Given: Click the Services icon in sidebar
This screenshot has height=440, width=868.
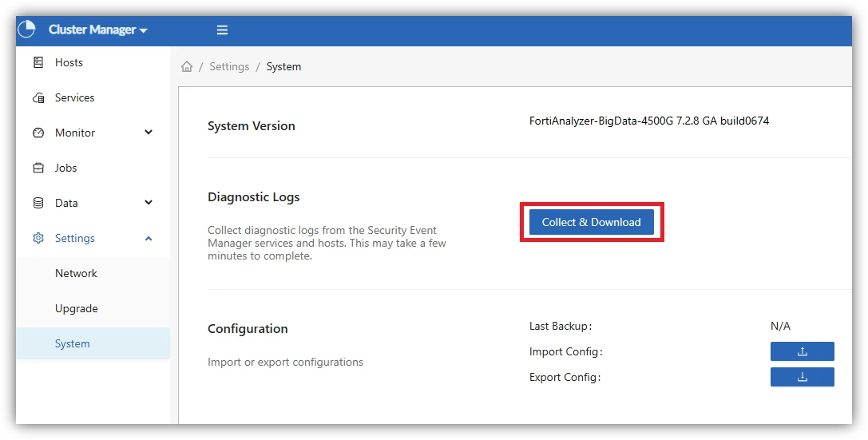Looking at the screenshot, I should [x=38, y=98].
